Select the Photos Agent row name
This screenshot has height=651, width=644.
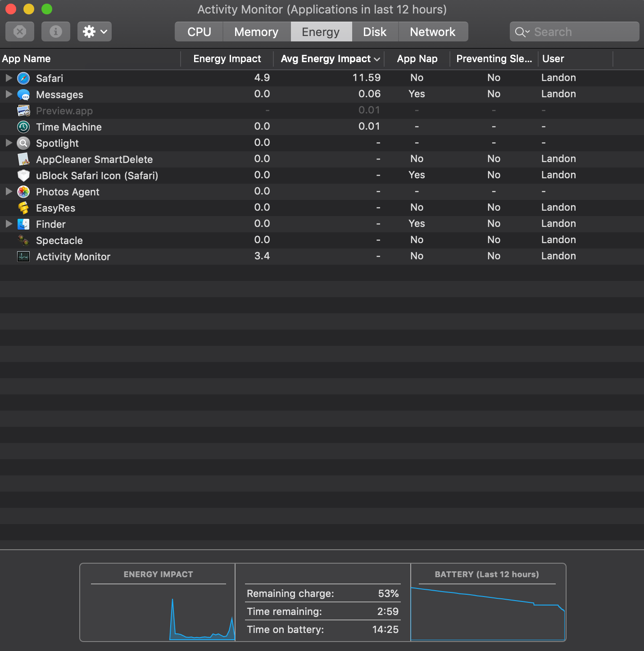click(68, 192)
